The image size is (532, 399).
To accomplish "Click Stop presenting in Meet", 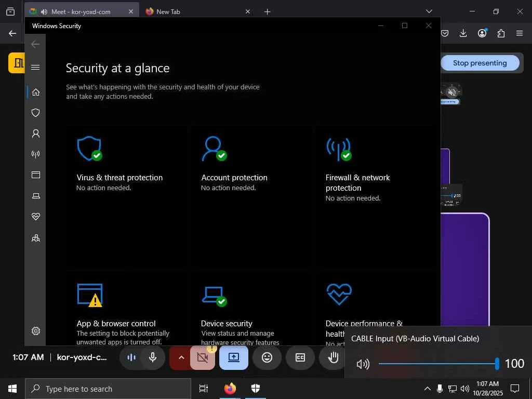I will [480, 63].
